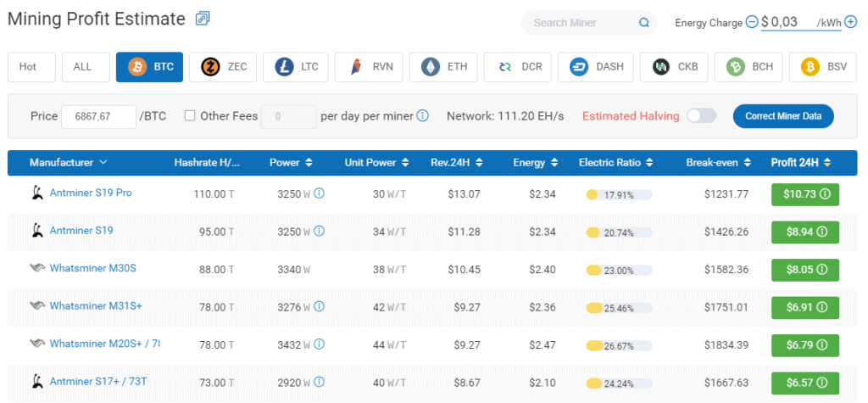Image resolution: width=868 pixels, height=403 pixels.
Task: Show power info for Antminer S19 row
Action: [319, 231]
